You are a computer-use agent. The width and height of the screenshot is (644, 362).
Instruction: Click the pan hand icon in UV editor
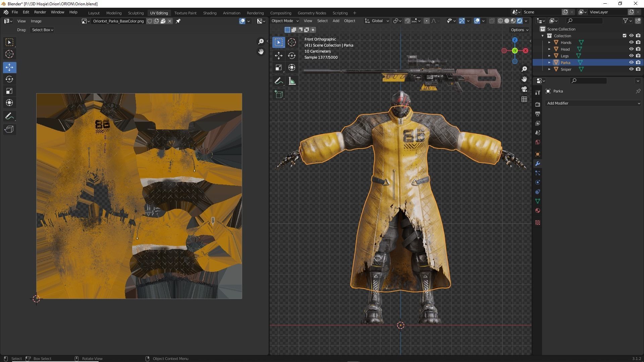click(261, 52)
